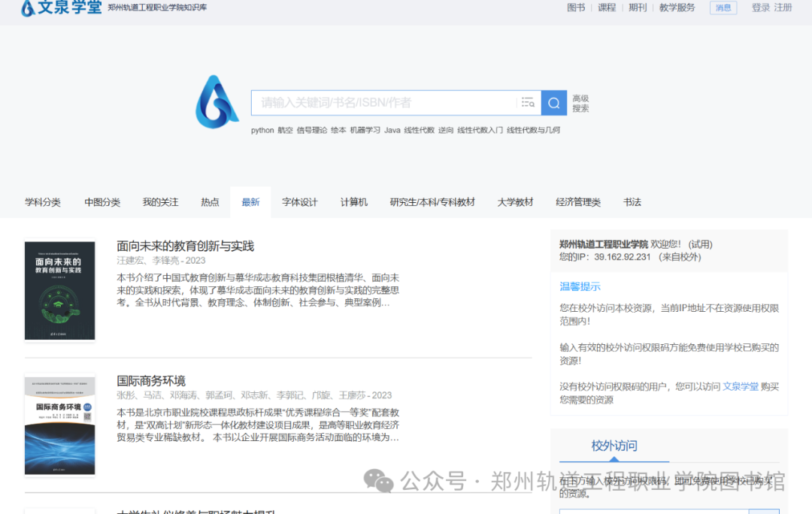The height and width of the screenshot is (514, 812).
Task: Click the 郑州轨道工程职业学院知识库 header text
Action: click(157, 8)
